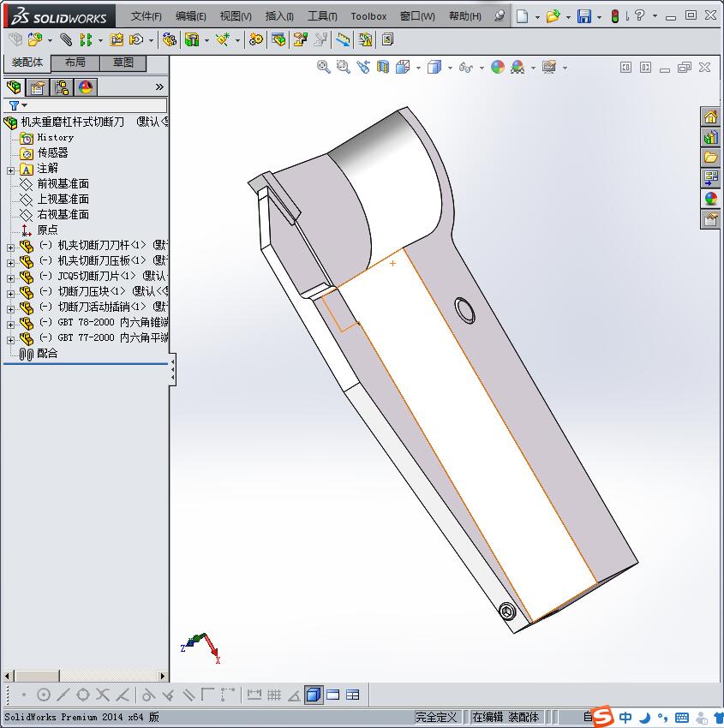Open the 工具(T) menu

coord(322,16)
